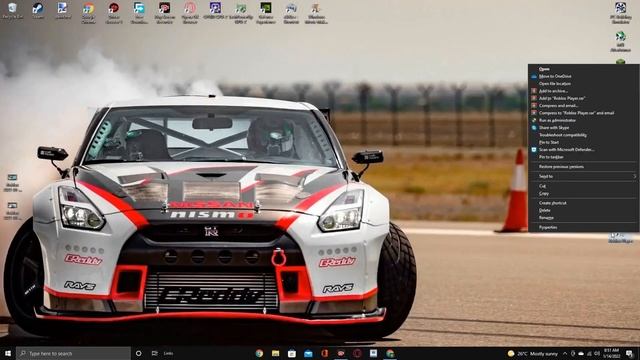Click the taskbar search box
640x360 pixels.
pyautogui.click(x=73, y=353)
